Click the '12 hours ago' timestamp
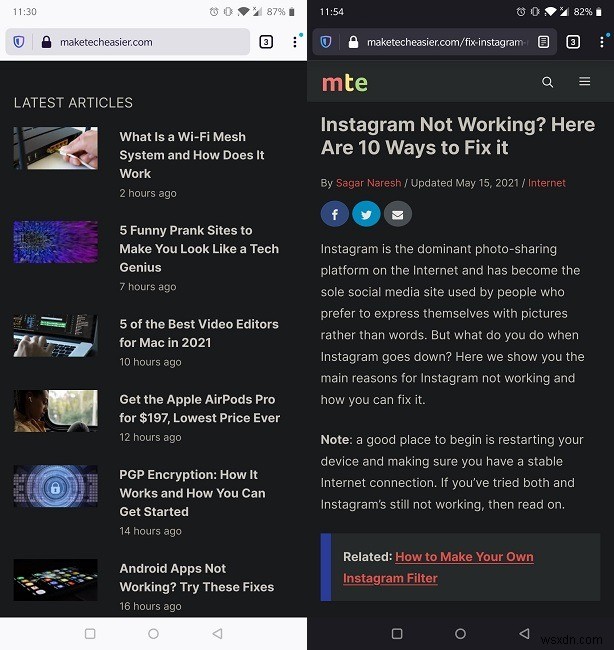This screenshot has width=614, height=650. (150, 437)
